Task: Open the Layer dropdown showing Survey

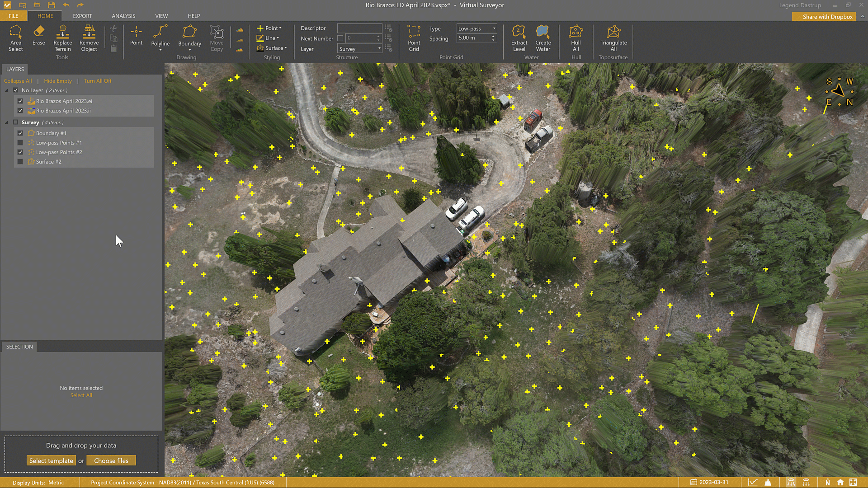Action: tap(360, 49)
